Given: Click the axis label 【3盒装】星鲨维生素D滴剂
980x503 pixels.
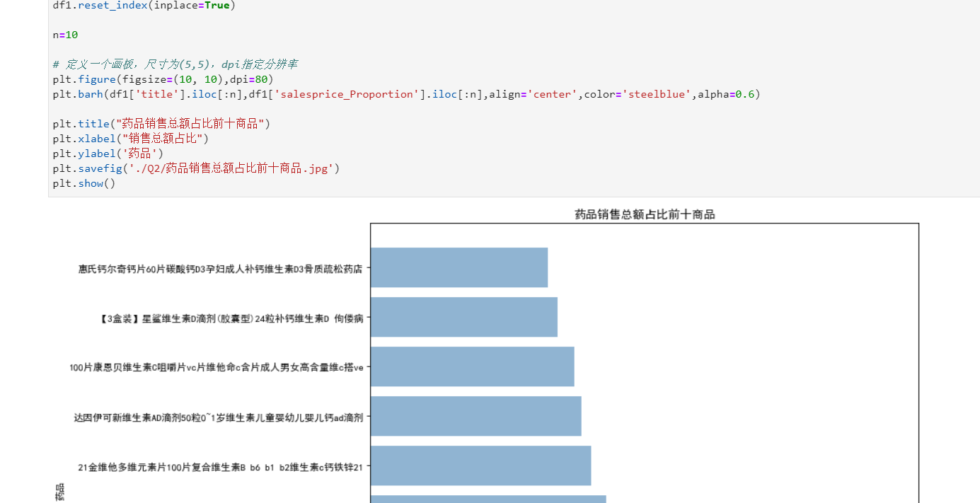Looking at the screenshot, I should (x=231, y=318).
